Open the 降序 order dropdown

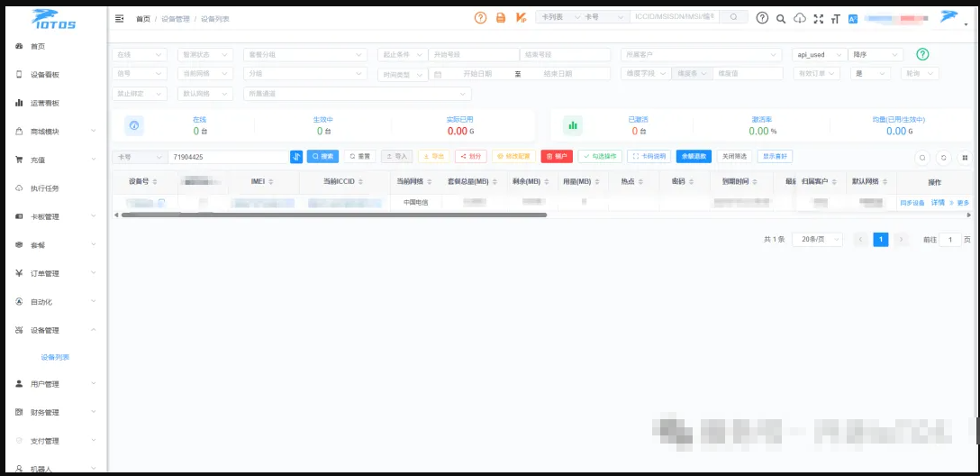[x=876, y=54]
